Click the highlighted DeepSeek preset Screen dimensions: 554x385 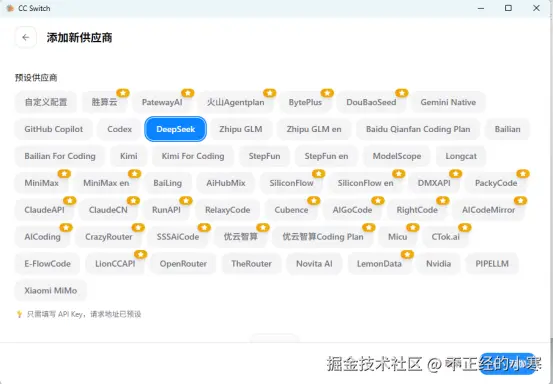click(176, 129)
